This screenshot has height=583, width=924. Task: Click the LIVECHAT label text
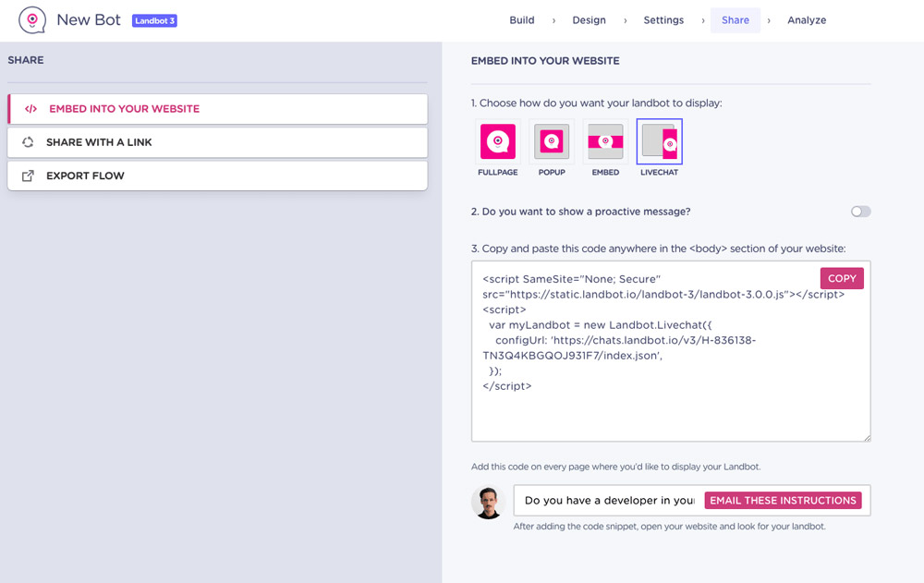pos(660,172)
